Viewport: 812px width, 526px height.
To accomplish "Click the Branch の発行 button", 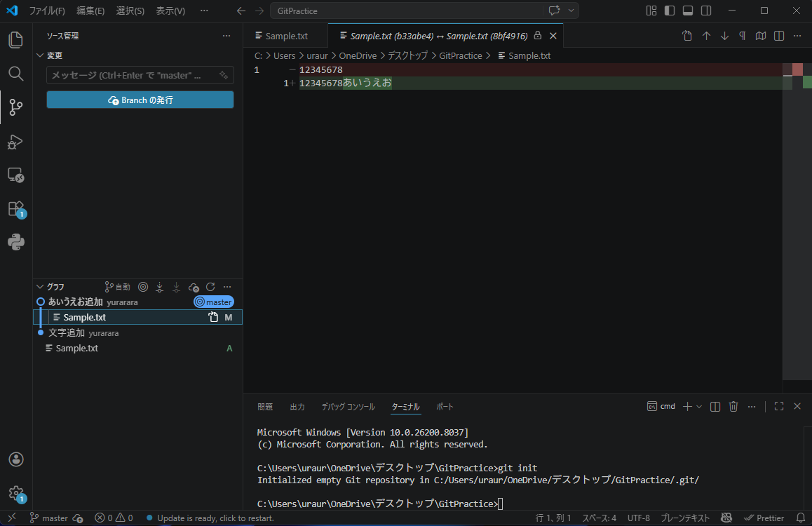I will 140,100.
